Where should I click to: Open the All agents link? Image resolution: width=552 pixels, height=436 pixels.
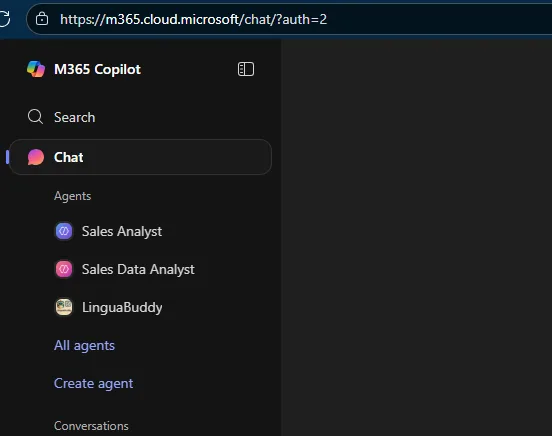click(x=84, y=345)
